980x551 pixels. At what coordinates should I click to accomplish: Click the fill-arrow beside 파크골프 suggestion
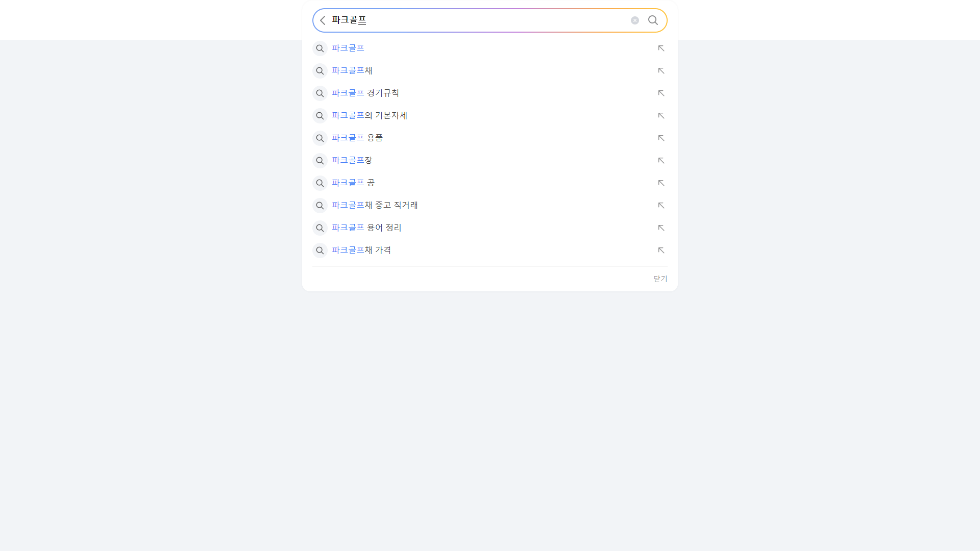tap(660, 48)
